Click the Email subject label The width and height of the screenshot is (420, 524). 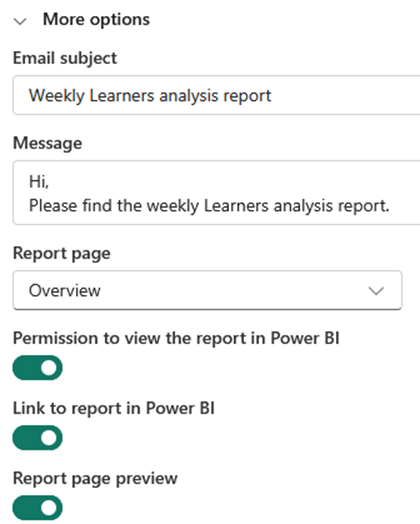[65, 58]
